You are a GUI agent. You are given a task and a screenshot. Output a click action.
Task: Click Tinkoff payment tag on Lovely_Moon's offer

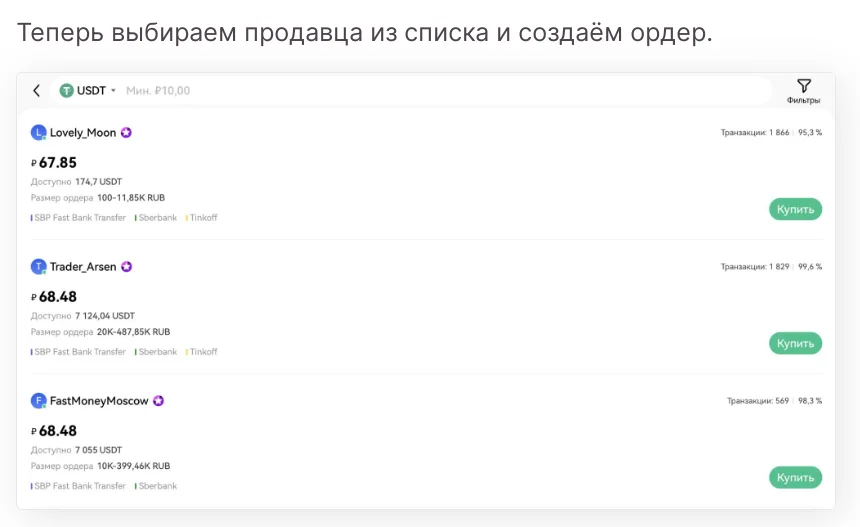pyautogui.click(x=203, y=218)
